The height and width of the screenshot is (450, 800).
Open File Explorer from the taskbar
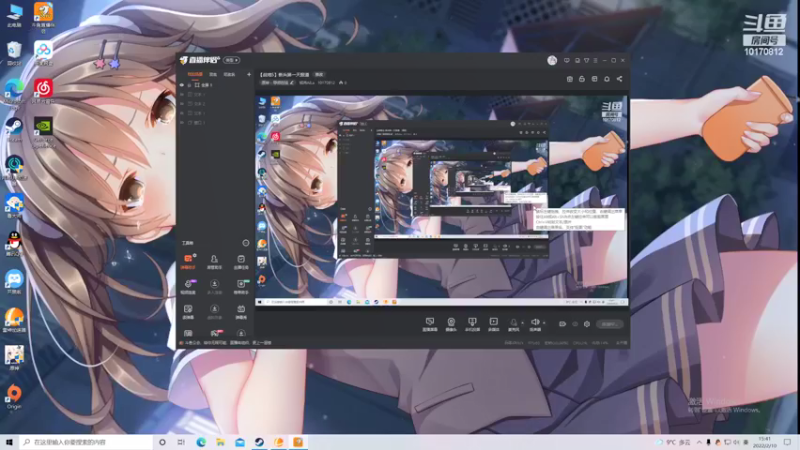[220, 442]
